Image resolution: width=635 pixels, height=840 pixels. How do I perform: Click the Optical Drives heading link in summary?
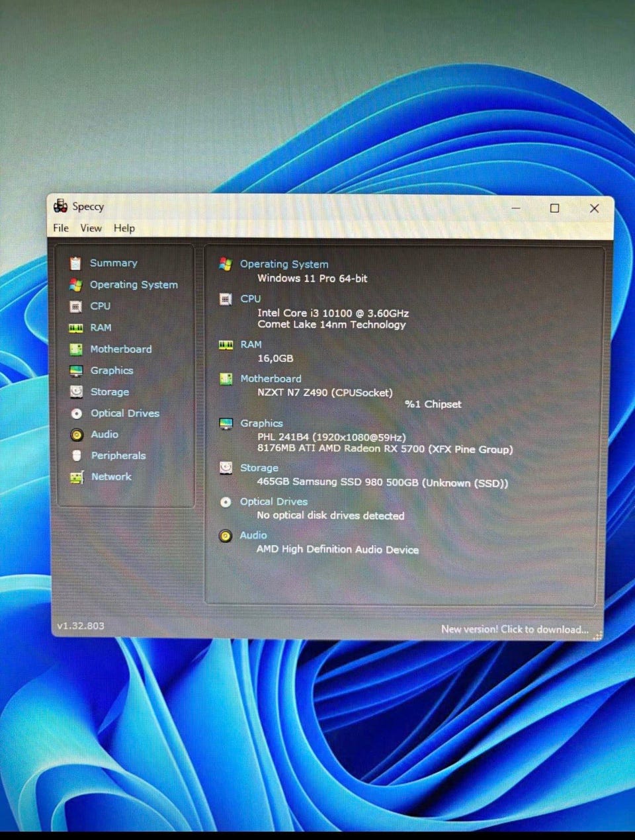coord(274,502)
